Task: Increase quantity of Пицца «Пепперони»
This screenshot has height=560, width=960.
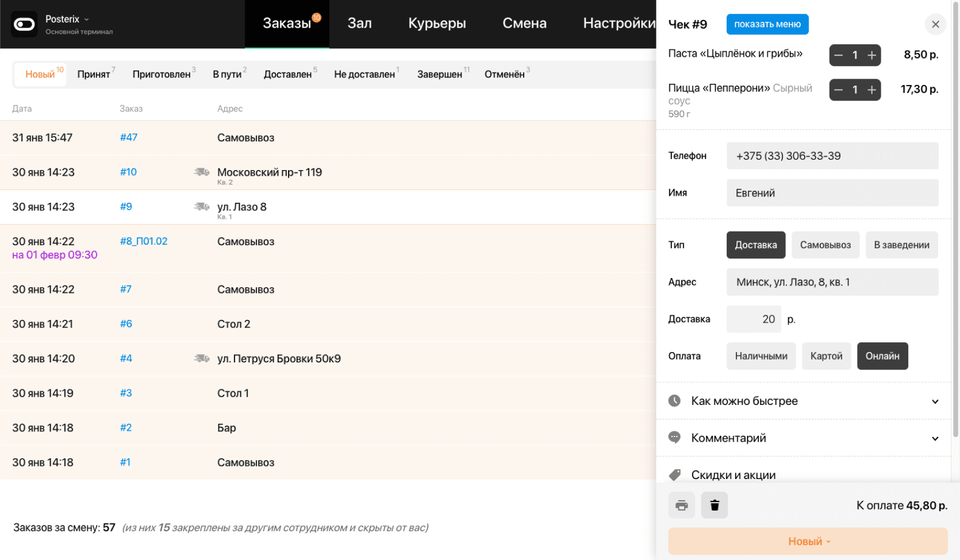Action: (872, 90)
